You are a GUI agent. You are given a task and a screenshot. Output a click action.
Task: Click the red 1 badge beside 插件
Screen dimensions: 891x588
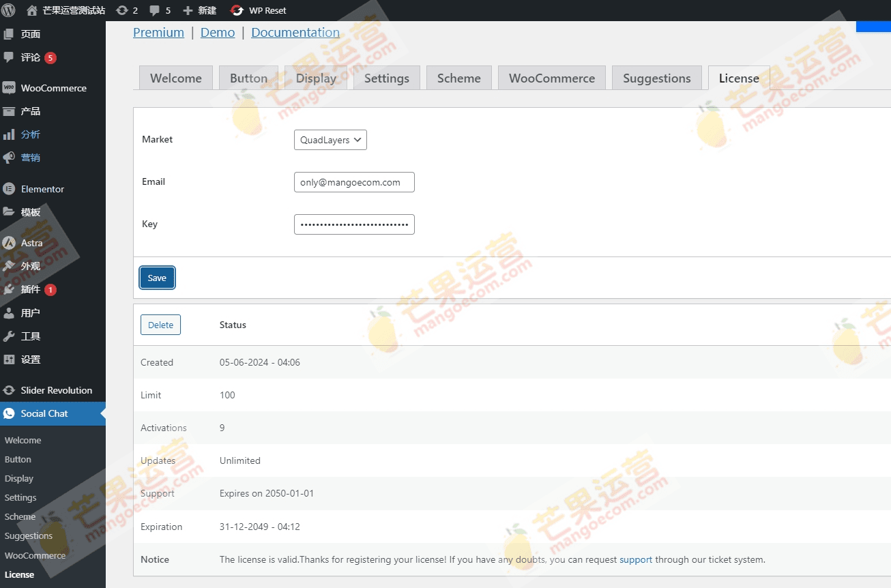click(x=50, y=290)
